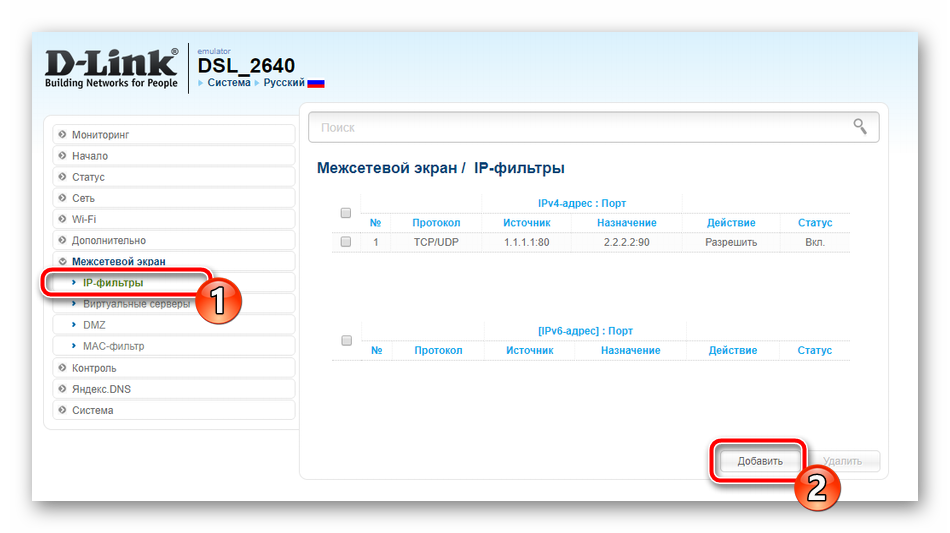Viewport: 950px width, 533px height.
Task: Click the IPv4-адрес : Порт heading
Action: click(x=582, y=204)
